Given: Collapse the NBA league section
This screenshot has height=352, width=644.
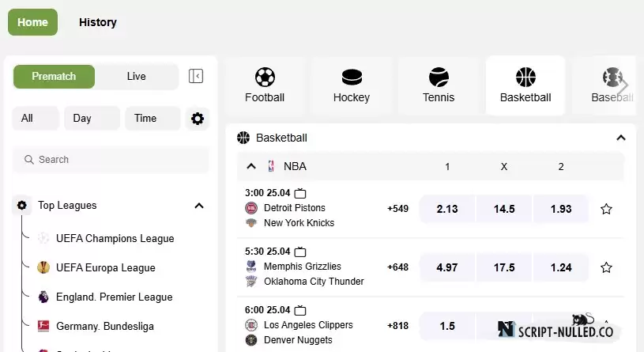Looking at the screenshot, I should (x=251, y=167).
